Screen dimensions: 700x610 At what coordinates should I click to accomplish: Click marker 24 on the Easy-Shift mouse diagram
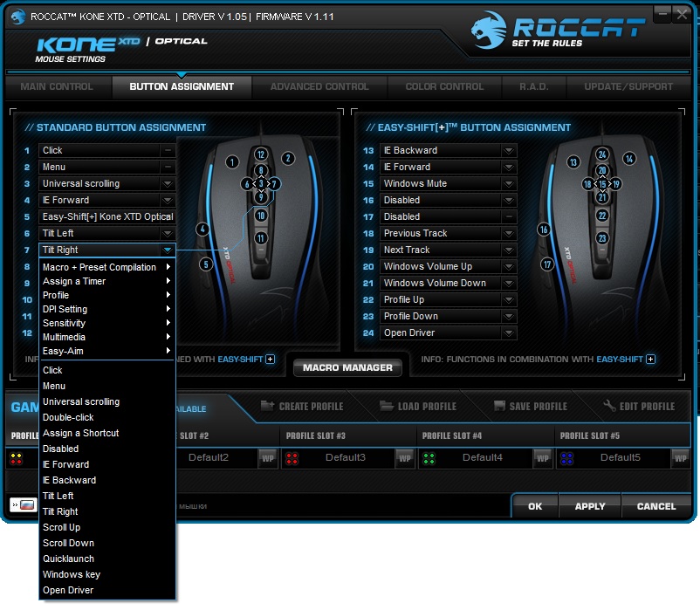602,154
